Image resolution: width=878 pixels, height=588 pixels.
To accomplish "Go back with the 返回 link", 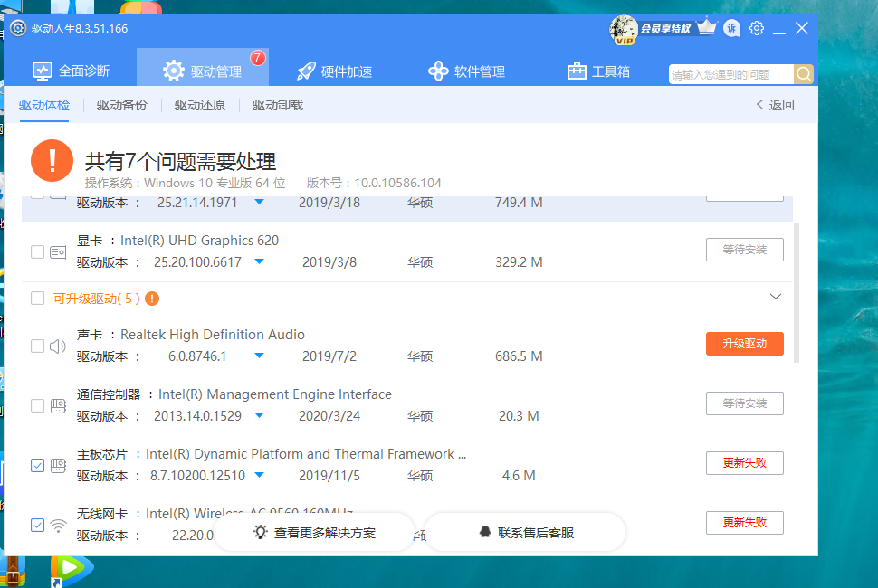I will point(776,105).
